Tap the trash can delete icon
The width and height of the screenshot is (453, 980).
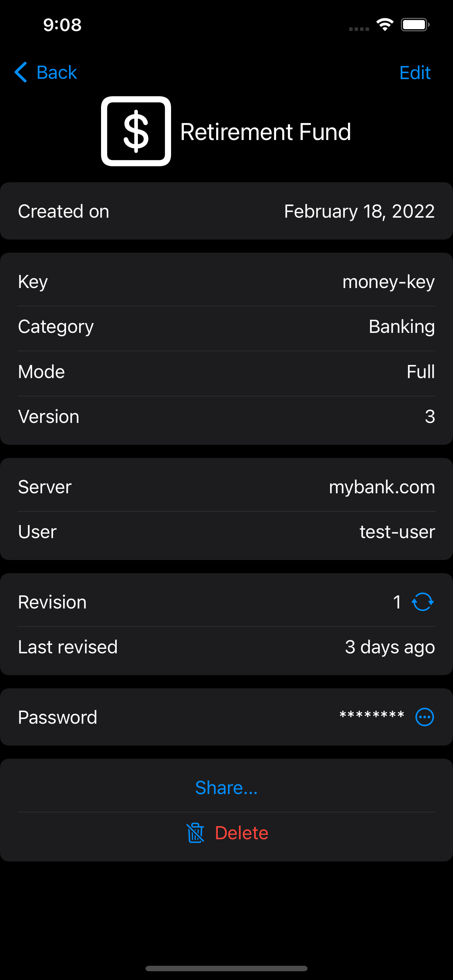(195, 833)
